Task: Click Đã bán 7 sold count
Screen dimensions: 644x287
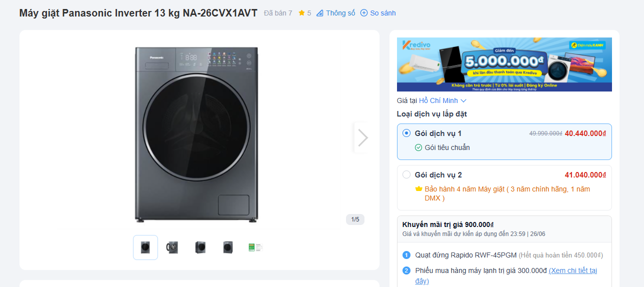Action: click(278, 13)
